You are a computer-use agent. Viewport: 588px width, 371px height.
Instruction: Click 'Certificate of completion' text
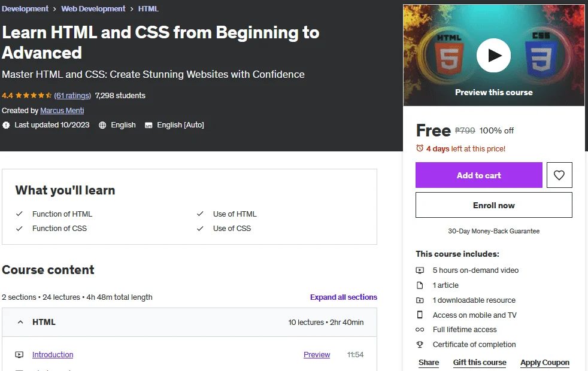click(x=474, y=345)
